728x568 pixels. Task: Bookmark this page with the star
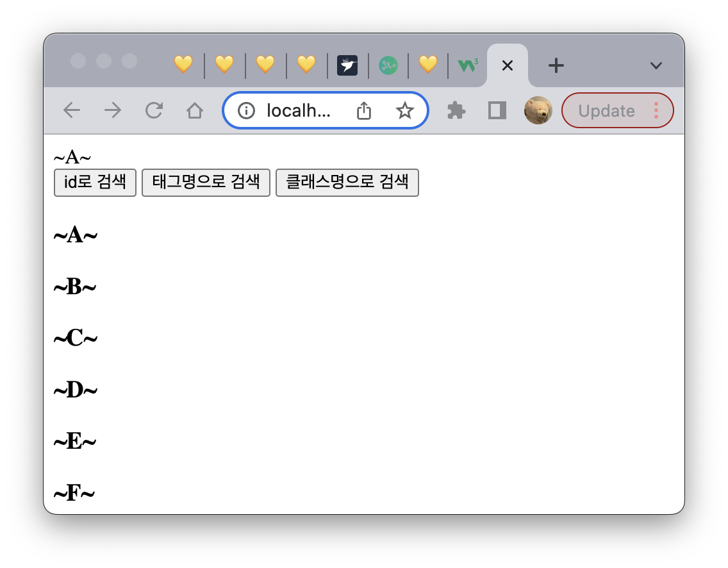point(404,110)
